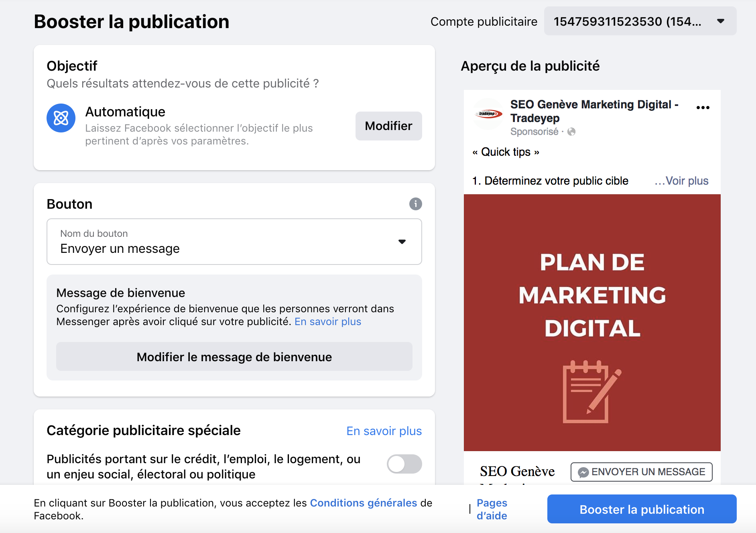756x533 pixels.
Task: Click the blue Booster la publication button
Action: click(642, 509)
